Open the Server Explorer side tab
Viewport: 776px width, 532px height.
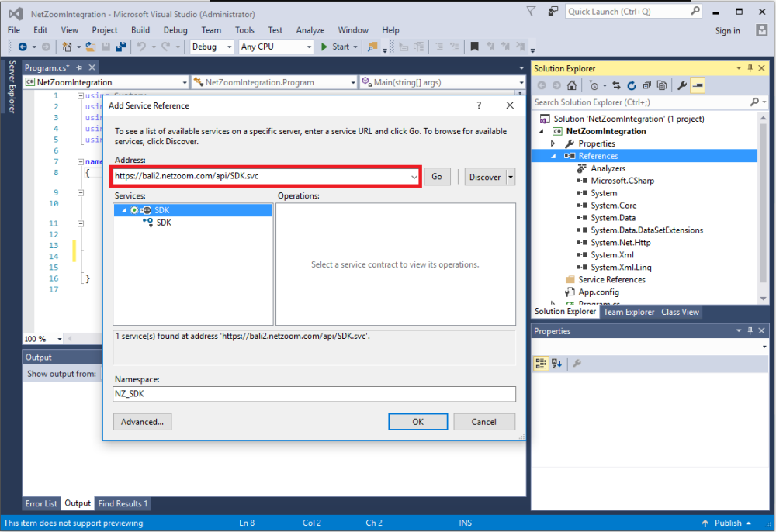[x=12, y=87]
